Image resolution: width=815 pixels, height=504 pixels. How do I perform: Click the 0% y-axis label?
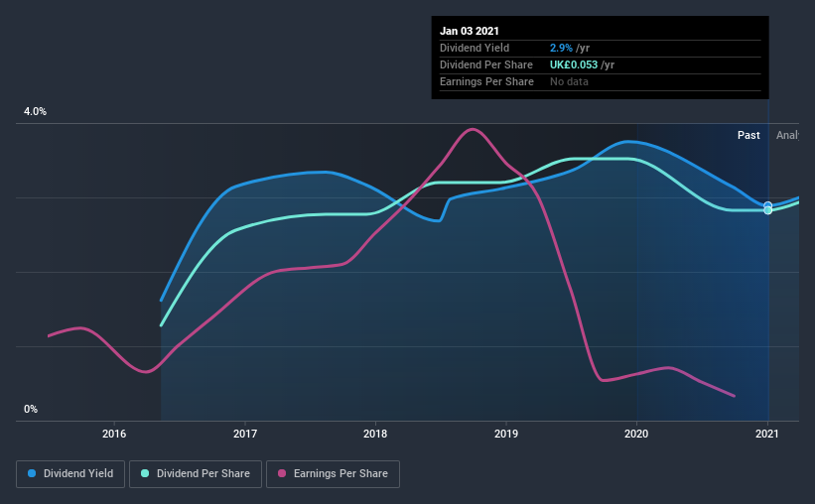point(31,410)
